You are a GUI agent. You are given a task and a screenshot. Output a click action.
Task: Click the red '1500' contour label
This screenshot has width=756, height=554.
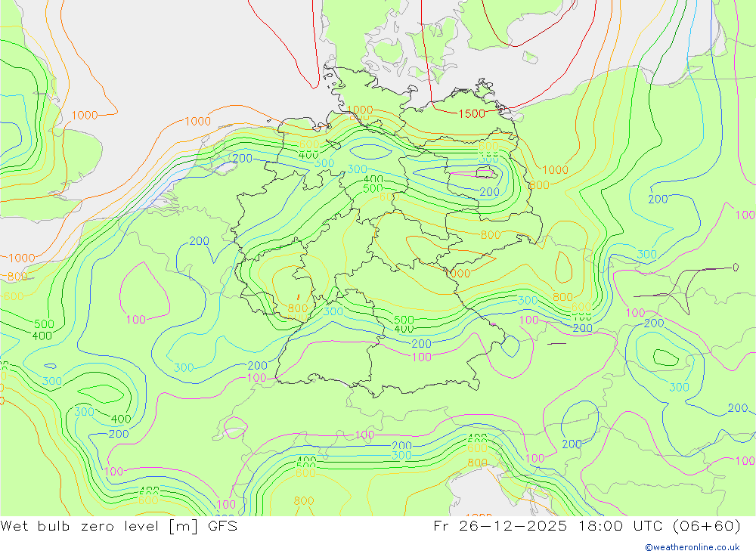coord(472,114)
